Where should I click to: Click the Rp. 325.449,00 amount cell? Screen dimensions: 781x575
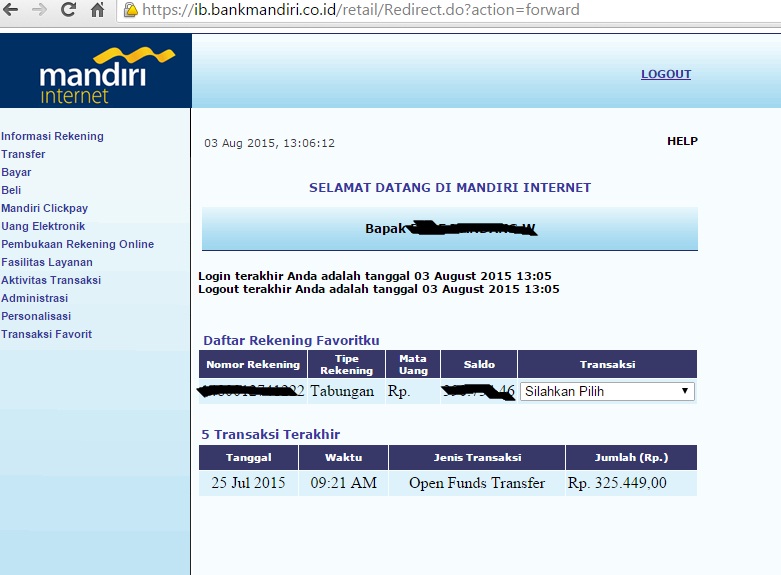(x=631, y=483)
